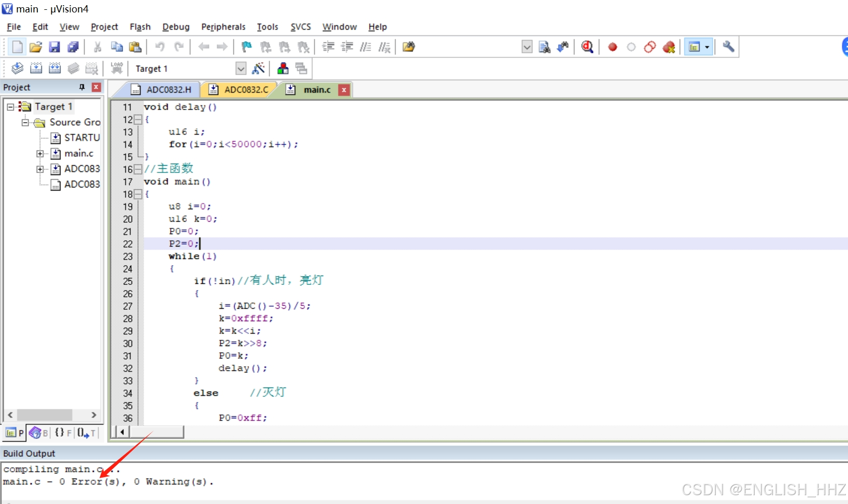Save the current file via floppy icon

pyautogui.click(x=54, y=47)
